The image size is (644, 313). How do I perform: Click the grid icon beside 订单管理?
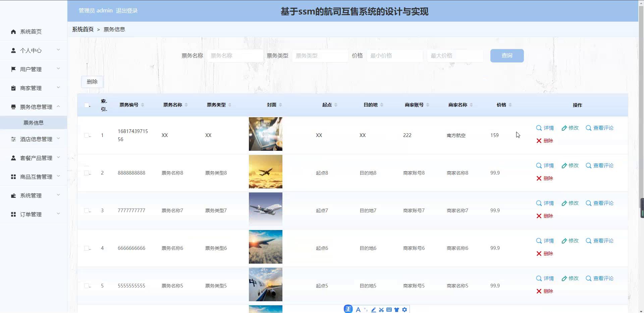13,214
